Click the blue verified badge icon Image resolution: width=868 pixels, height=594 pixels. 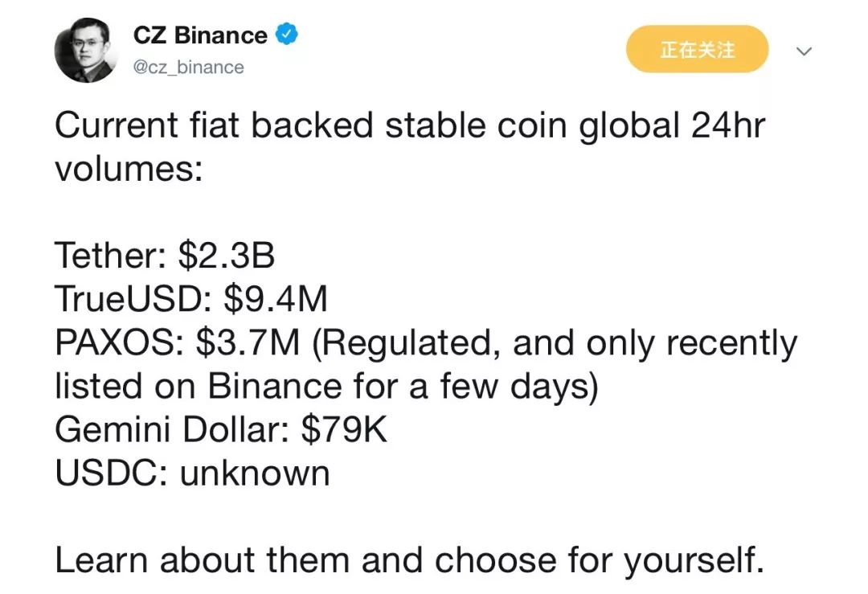coord(286,35)
